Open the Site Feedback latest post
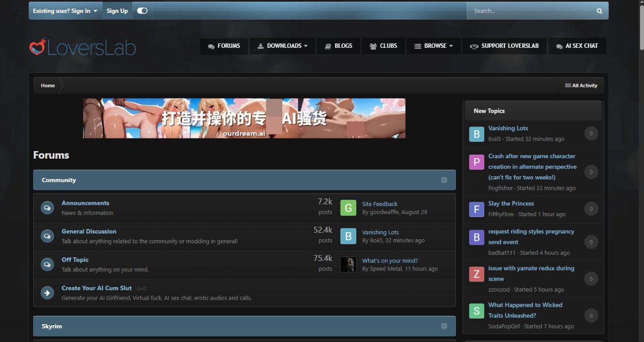Image resolution: width=644 pixels, height=342 pixels. pyautogui.click(x=380, y=204)
